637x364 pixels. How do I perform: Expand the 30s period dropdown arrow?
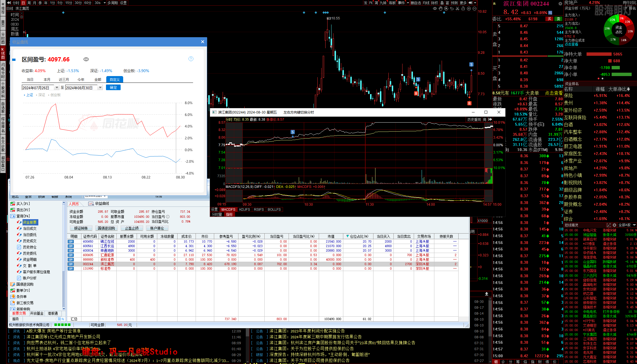click(x=105, y=3)
